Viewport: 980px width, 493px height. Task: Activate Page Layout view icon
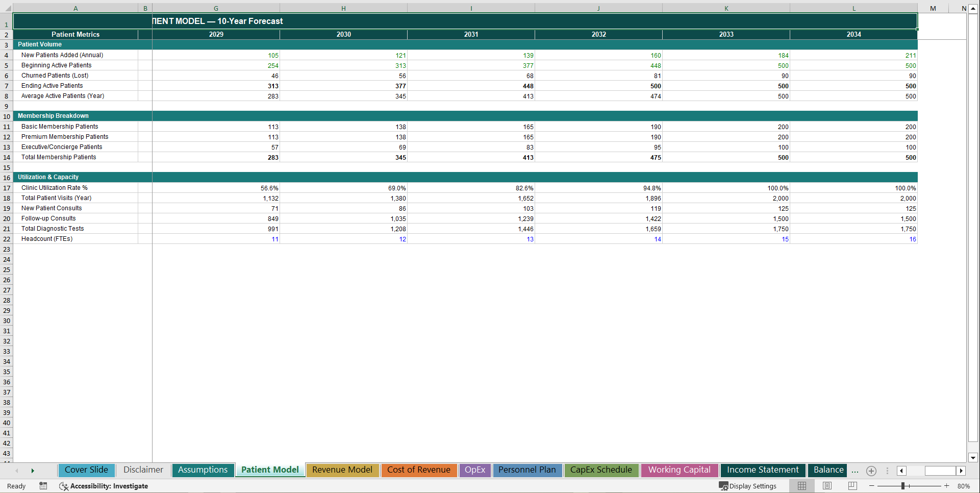(x=827, y=486)
